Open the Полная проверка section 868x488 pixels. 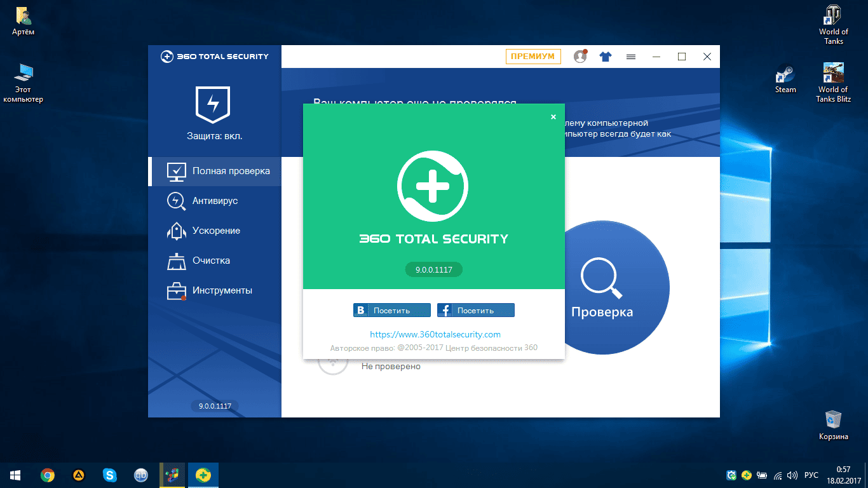click(215, 171)
